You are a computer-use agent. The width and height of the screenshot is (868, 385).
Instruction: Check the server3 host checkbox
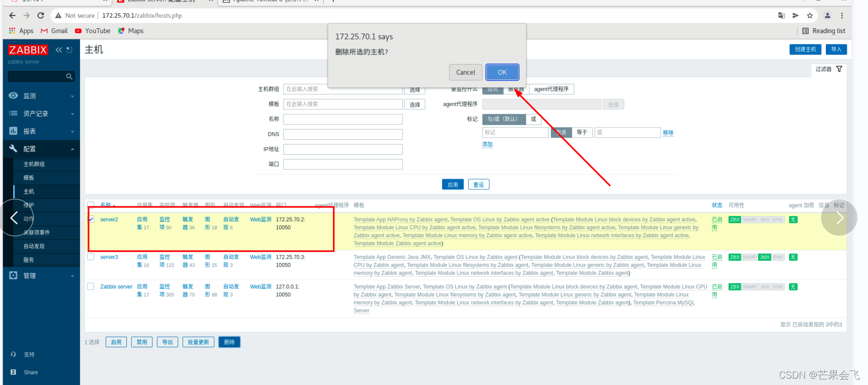tap(91, 257)
